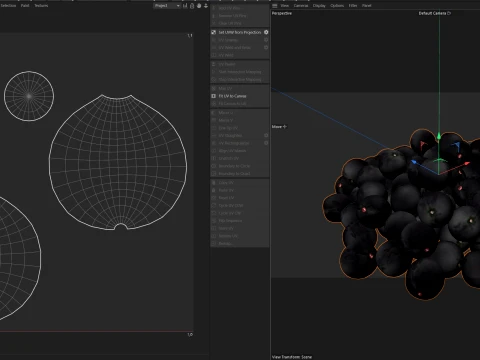Open UV Unwrap options gear
Image resolution: width=480 pixels, height=360 pixels.
click(x=266, y=40)
